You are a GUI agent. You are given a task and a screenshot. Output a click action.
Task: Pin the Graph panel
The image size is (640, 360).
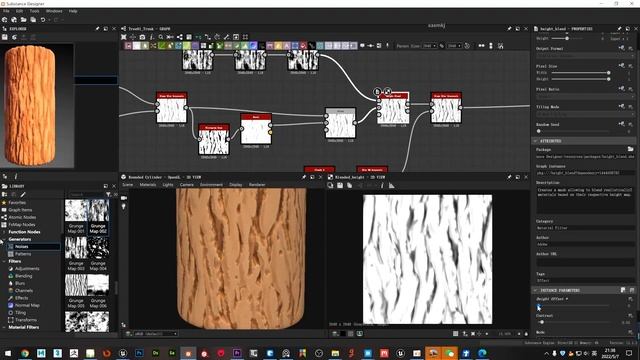[509, 29]
